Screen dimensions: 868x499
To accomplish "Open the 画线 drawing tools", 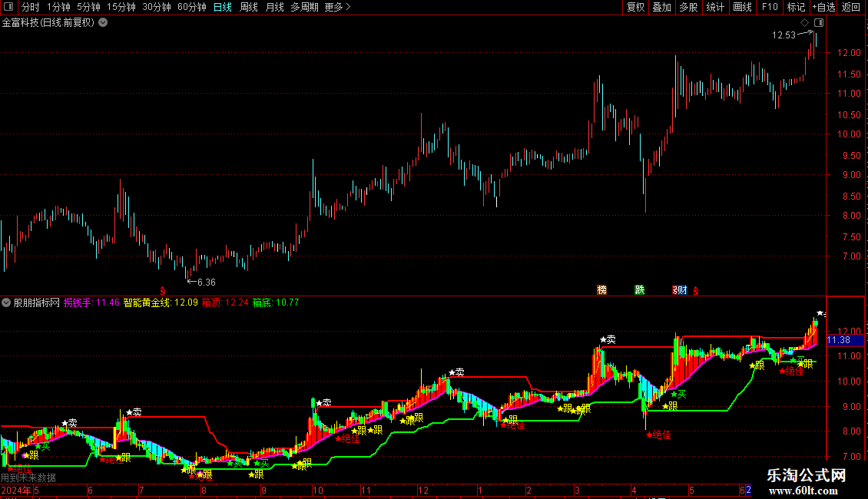I will 742,7.
